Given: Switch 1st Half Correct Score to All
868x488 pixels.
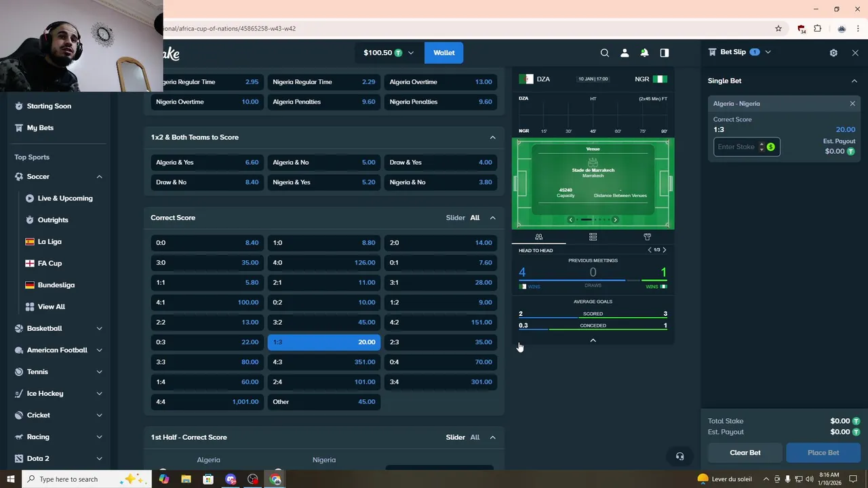Looking at the screenshot, I should (475, 437).
